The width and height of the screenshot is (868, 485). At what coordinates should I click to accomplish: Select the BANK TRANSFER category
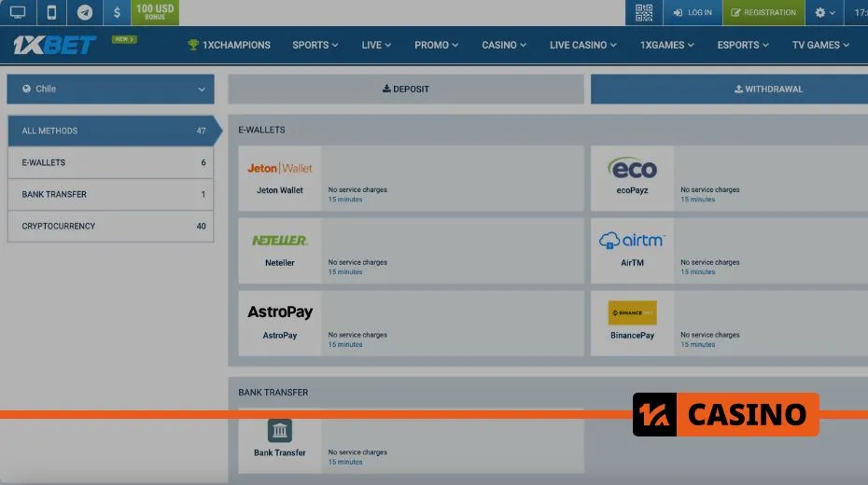(x=111, y=194)
